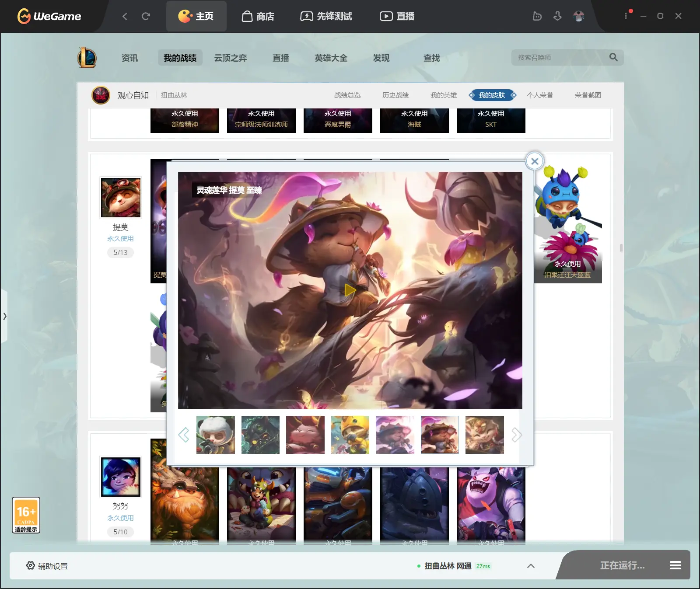Open the hamburger menu beside 正在运行
Screen dimensions: 700x589
(x=675, y=565)
